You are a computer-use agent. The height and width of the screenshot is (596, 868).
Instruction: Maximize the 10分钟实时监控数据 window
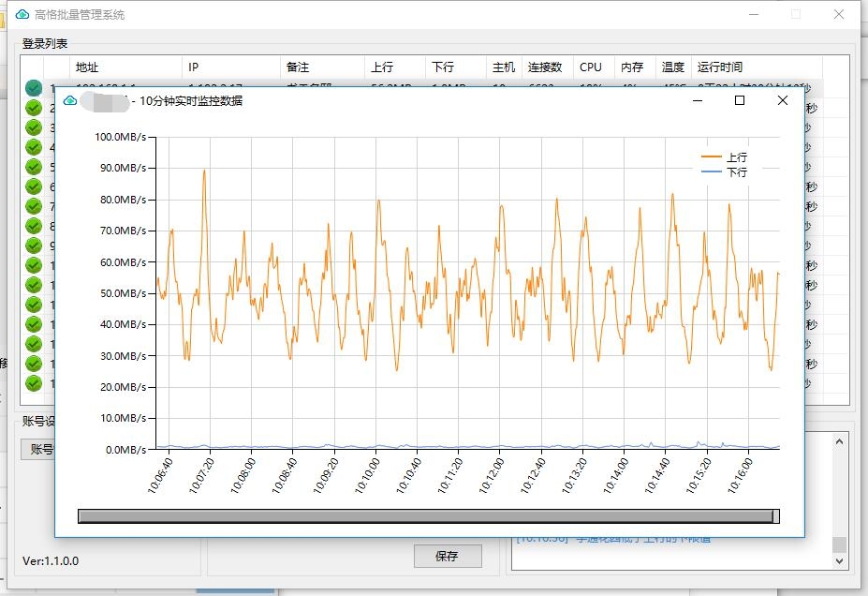(740, 100)
